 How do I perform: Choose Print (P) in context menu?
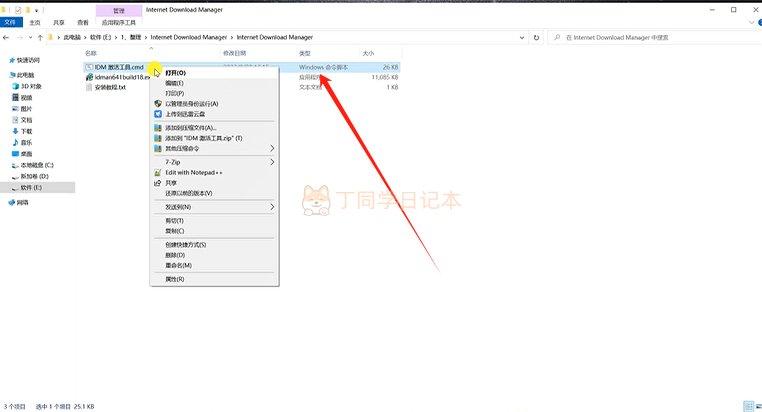pos(214,93)
